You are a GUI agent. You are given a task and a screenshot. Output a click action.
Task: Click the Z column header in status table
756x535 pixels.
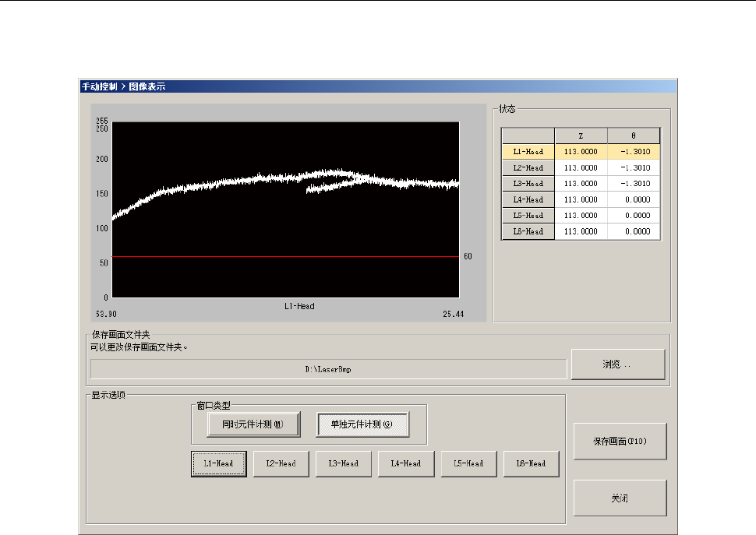(x=581, y=136)
